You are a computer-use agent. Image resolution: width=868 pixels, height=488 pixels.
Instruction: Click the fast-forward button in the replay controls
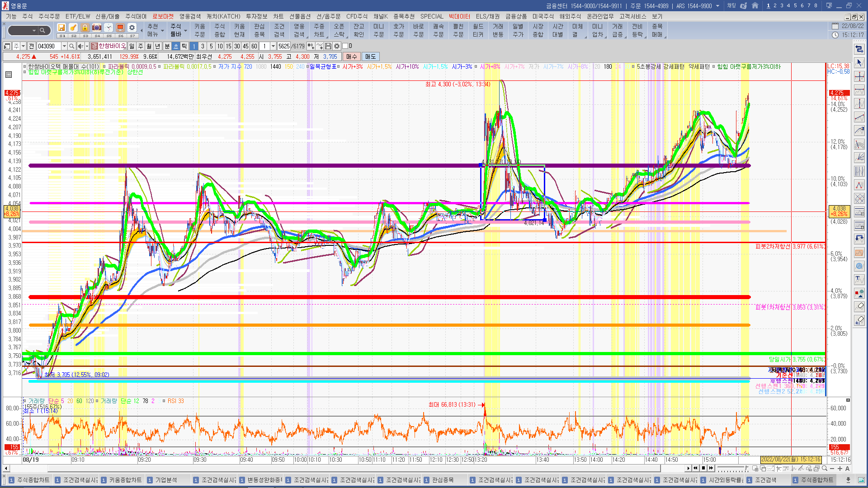711,468
